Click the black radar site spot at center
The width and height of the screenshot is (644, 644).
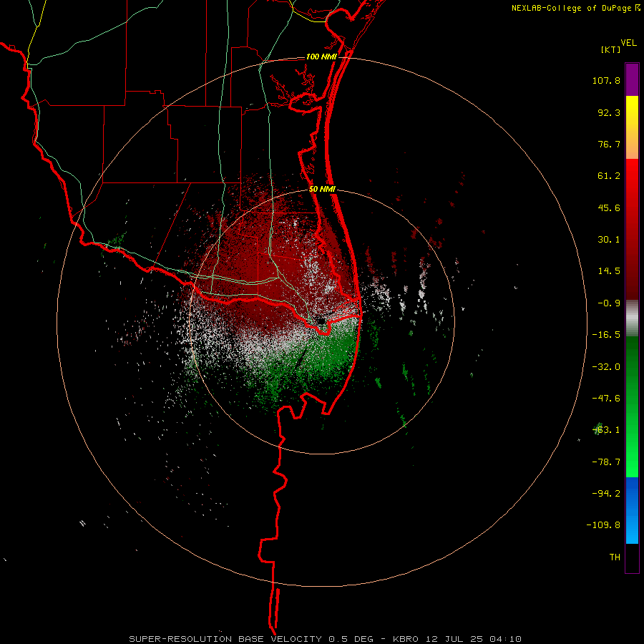point(320,321)
